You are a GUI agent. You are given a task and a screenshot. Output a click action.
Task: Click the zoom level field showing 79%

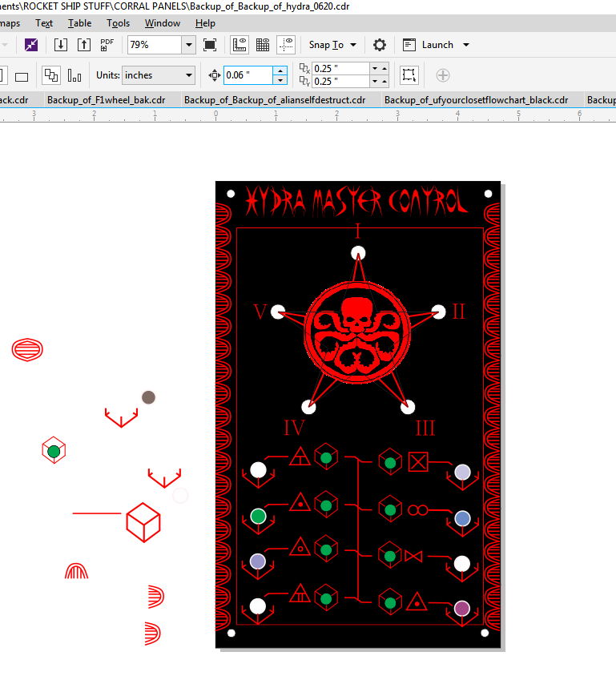(155, 45)
